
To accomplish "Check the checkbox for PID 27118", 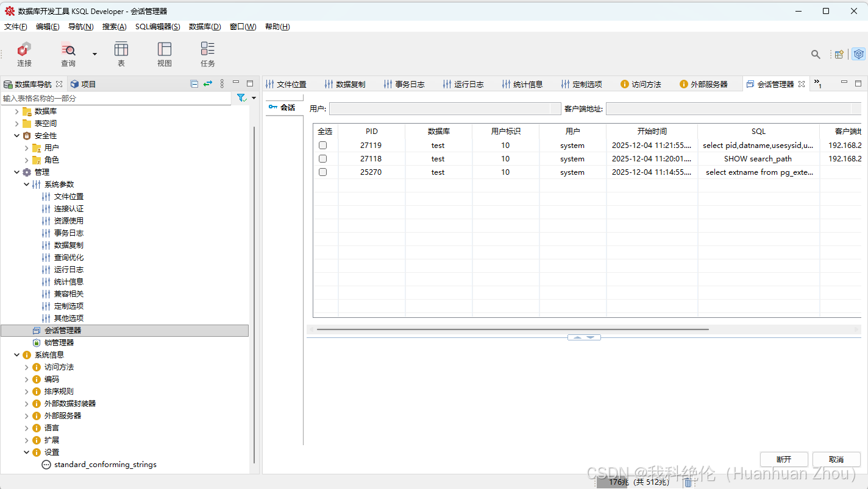I will point(323,159).
